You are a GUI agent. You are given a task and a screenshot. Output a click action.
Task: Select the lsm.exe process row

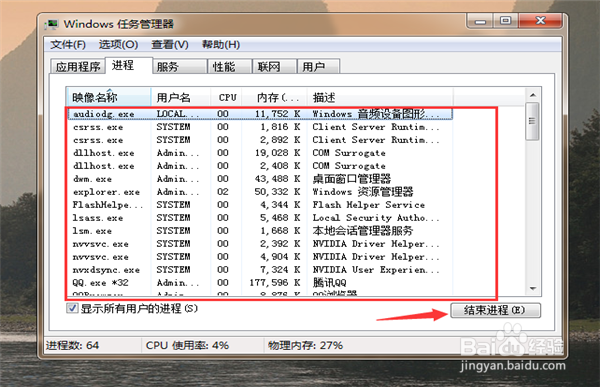coord(260,231)
